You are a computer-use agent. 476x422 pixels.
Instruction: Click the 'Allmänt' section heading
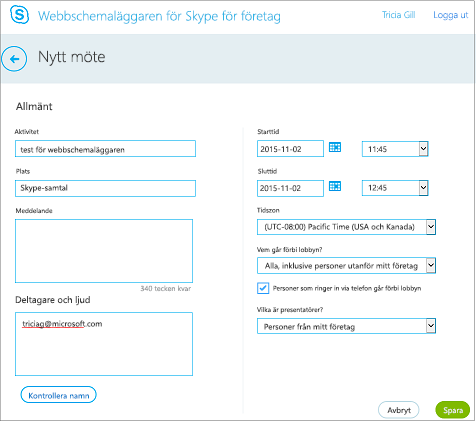click(x=34, y=106)
